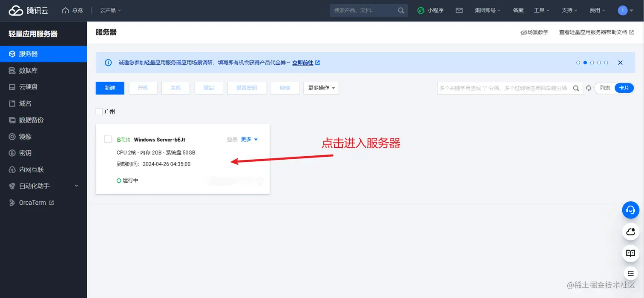644x298 pixels.
Task: Click the 云硬盘 disk sidebar icon
Action: tap(12, 87)
